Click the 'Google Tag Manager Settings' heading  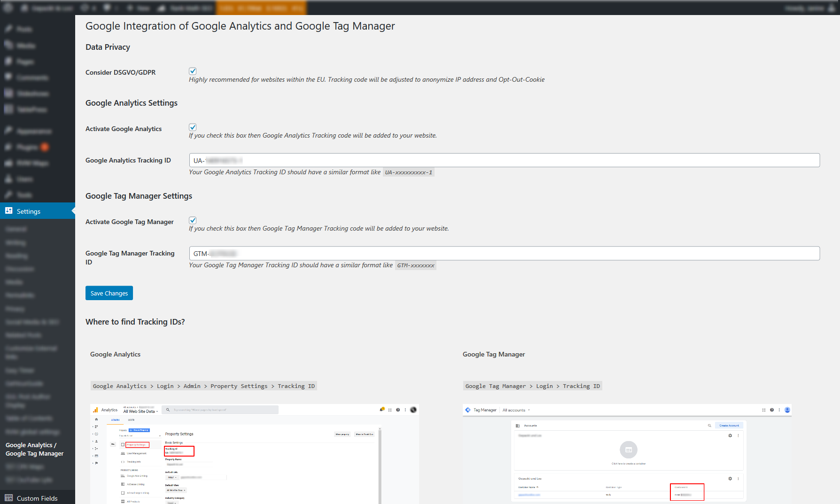[139, 196]
